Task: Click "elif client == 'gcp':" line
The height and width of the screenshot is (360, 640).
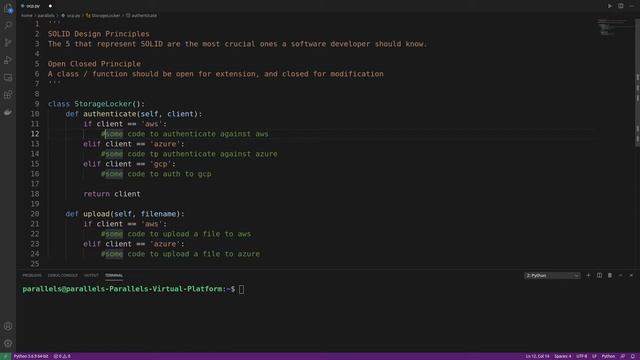Action: 129,164
